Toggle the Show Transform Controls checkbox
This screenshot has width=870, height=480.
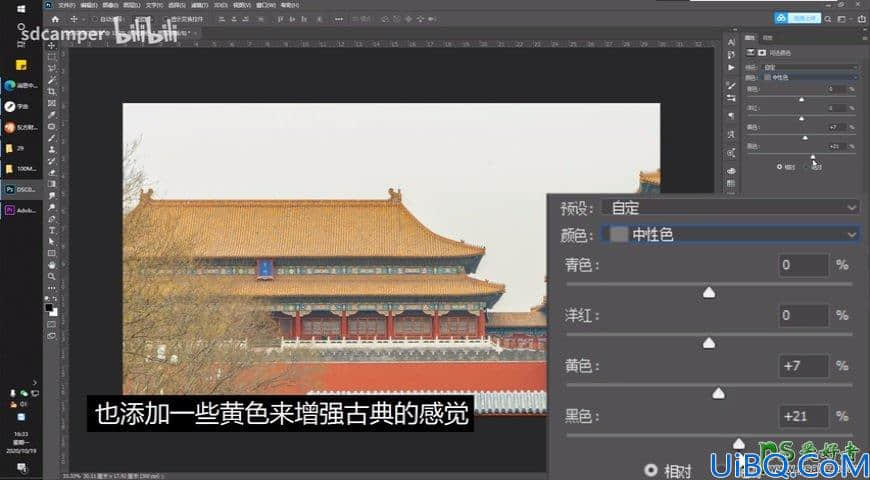[165, 19]
